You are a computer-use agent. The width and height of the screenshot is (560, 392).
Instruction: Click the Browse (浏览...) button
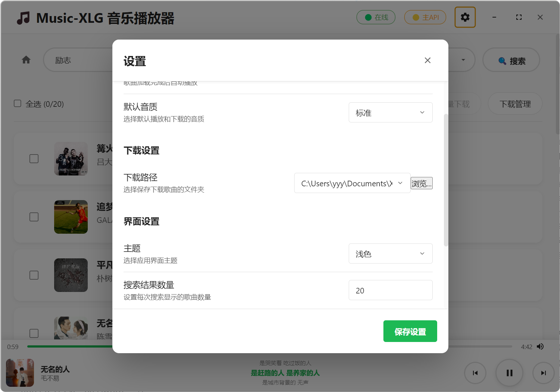tap(421, 183)
